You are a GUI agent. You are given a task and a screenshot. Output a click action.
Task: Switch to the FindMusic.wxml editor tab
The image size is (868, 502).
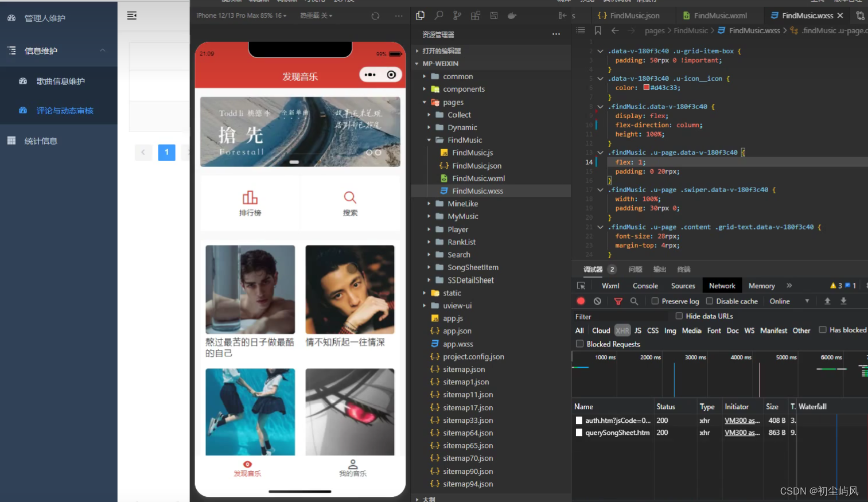[715, 15]
